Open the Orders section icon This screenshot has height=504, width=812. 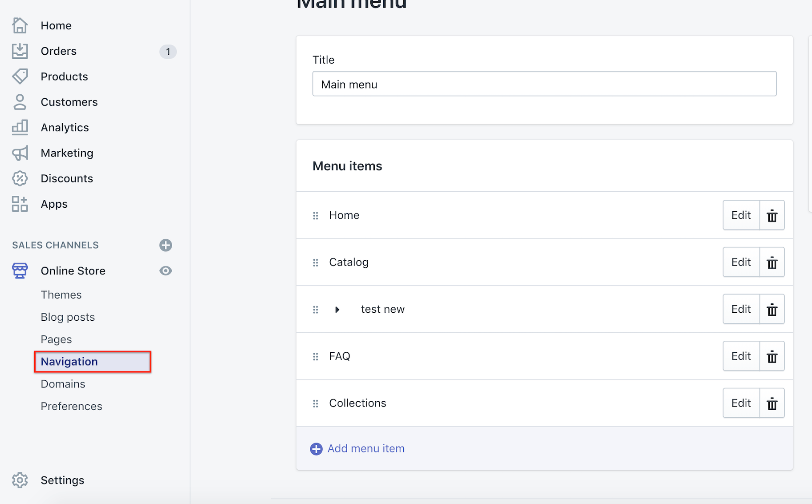click(x=20, y=51)
